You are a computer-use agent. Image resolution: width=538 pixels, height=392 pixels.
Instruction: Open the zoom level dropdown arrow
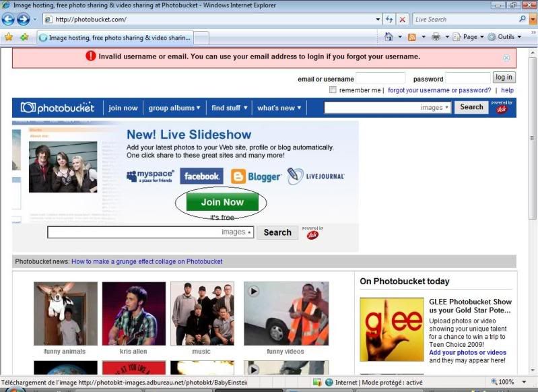pyautogui.click(x=524, y=382)
